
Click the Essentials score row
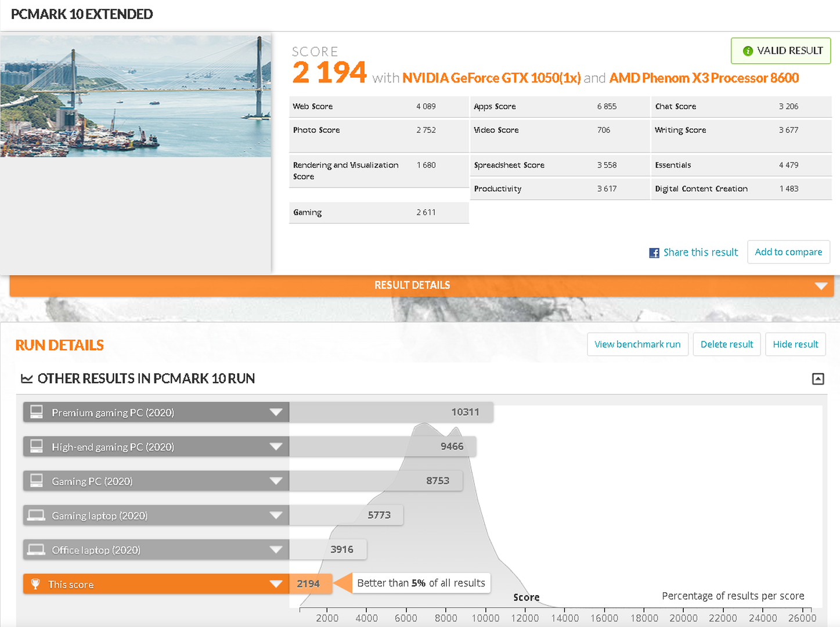click(741, 165)
